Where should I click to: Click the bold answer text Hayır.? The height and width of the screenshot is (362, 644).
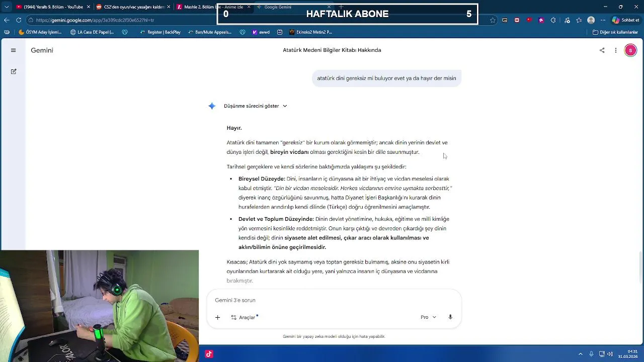pyautogui.click(x=234, y=128)
